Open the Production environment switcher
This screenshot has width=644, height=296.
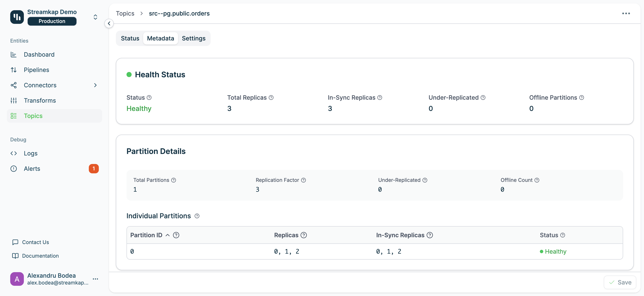95,17
